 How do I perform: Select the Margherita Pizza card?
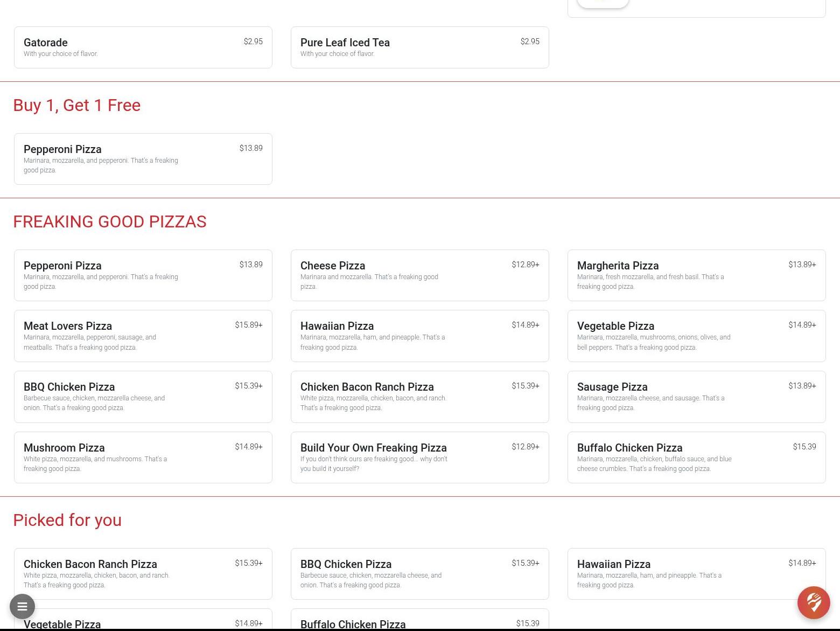696,275
